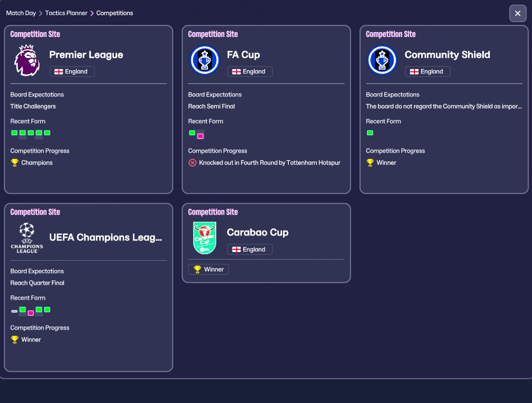The image size is (532, 403).
Task: Open the FA Cup competition title
Action: tap(244, 55)
